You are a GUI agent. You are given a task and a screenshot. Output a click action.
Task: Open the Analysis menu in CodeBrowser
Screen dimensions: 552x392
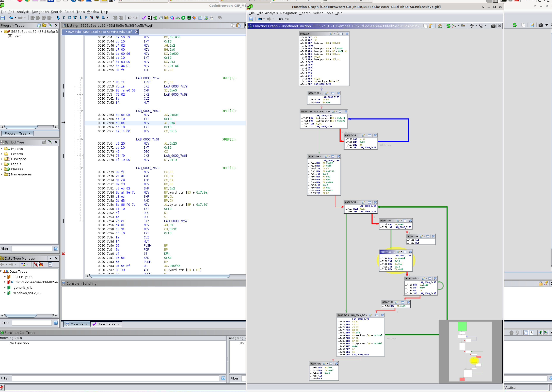click(x=23, y=12)
